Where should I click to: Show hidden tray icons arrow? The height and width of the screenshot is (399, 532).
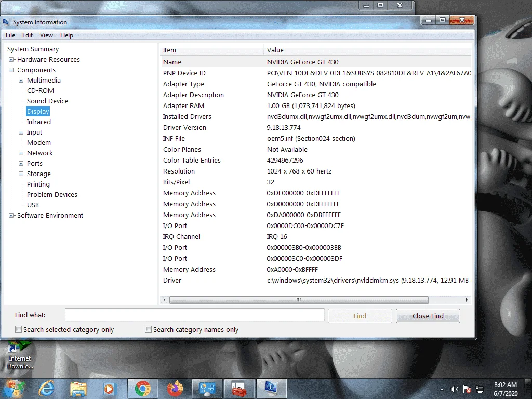pyautogui.click(x=442, y=389)
